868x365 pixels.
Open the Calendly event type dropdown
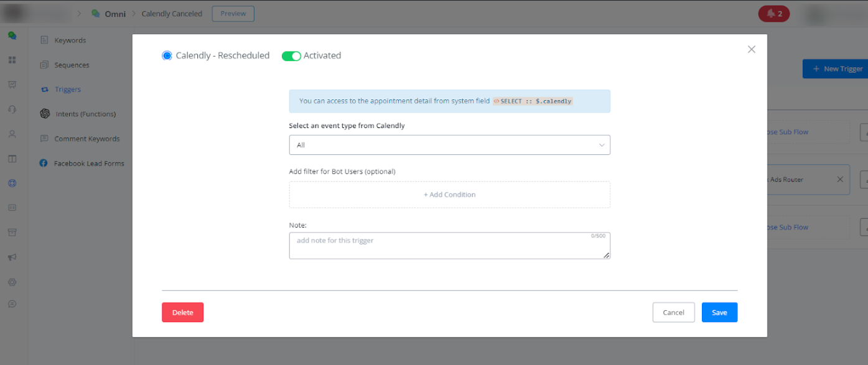tap(449, 145)
